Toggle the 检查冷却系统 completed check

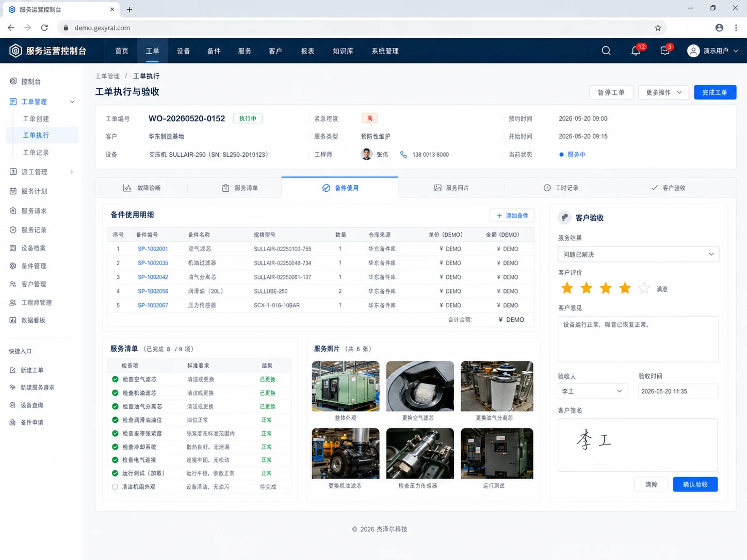click(x=115, y=447)
